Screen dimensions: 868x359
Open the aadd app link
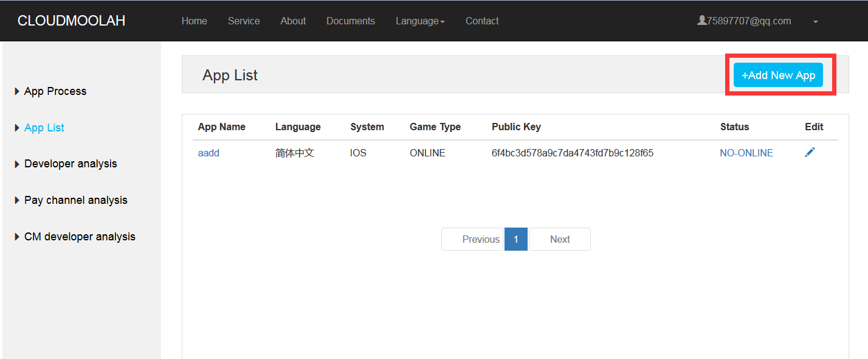click(x=208, y=153)
